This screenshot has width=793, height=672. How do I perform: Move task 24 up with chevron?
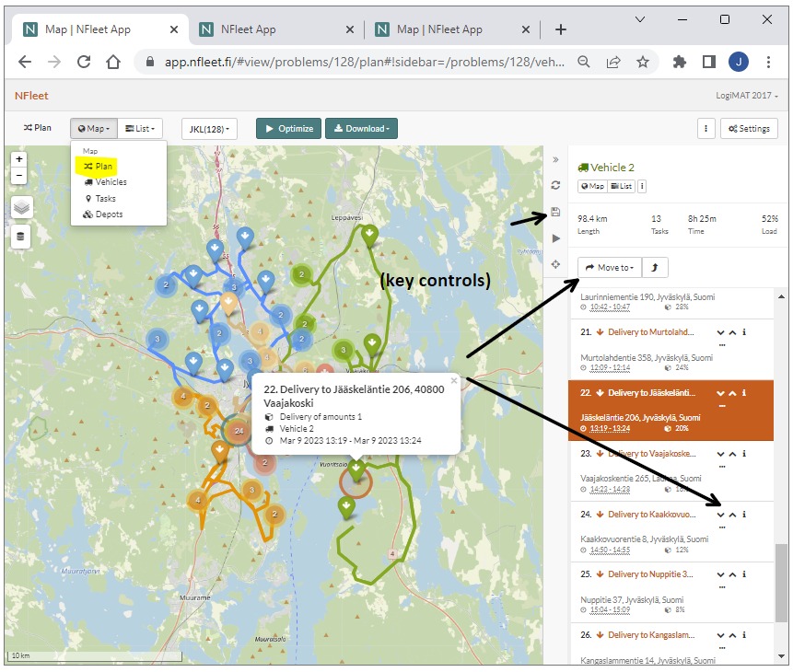point(732,515)
